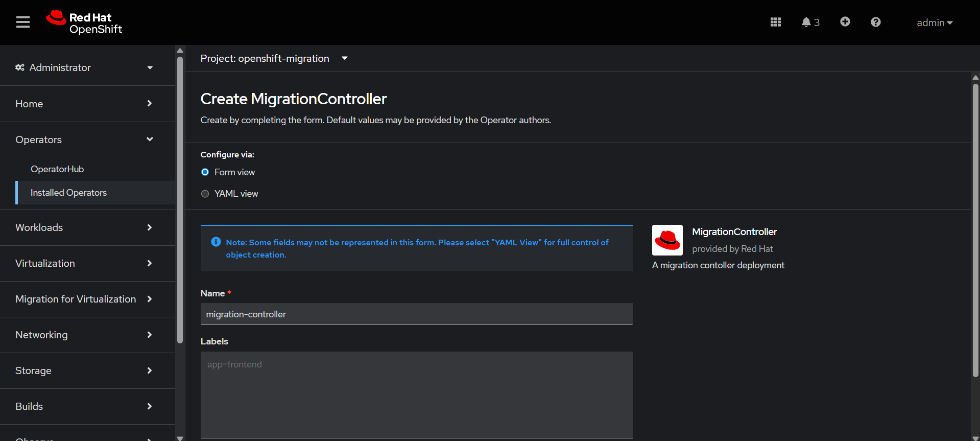Click the MigrationController Red Hat icon
The height and width of the screenshot is (441, 980).
pyautogui.click(x=667, y=240)
